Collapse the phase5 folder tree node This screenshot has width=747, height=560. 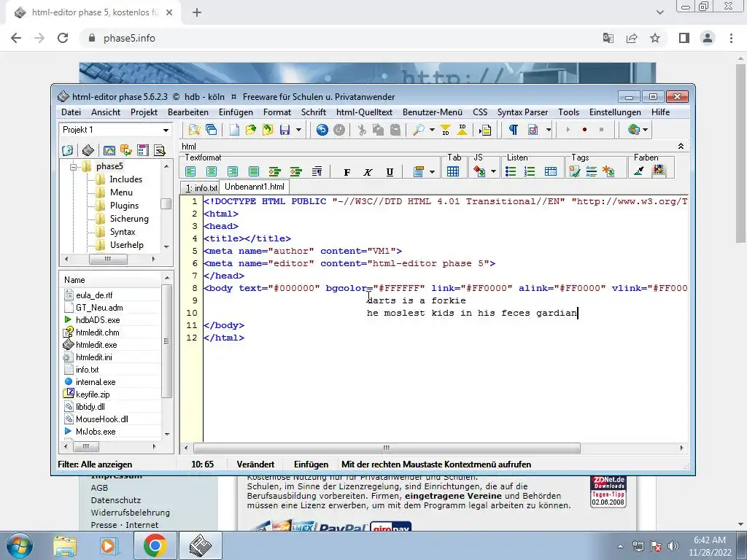[x=74, y=167]
